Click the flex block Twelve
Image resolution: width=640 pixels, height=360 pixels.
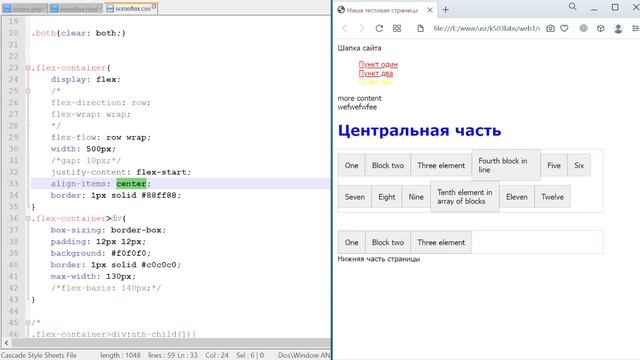[x=552, y=197]
